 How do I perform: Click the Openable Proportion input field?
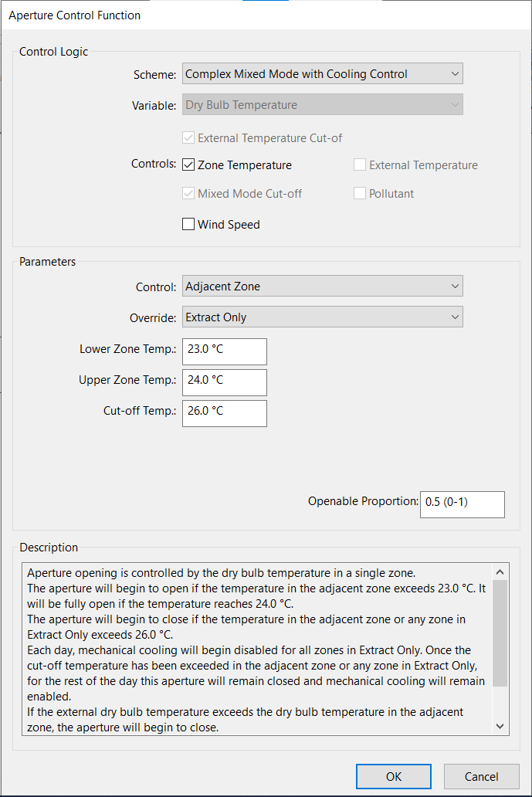463,504
